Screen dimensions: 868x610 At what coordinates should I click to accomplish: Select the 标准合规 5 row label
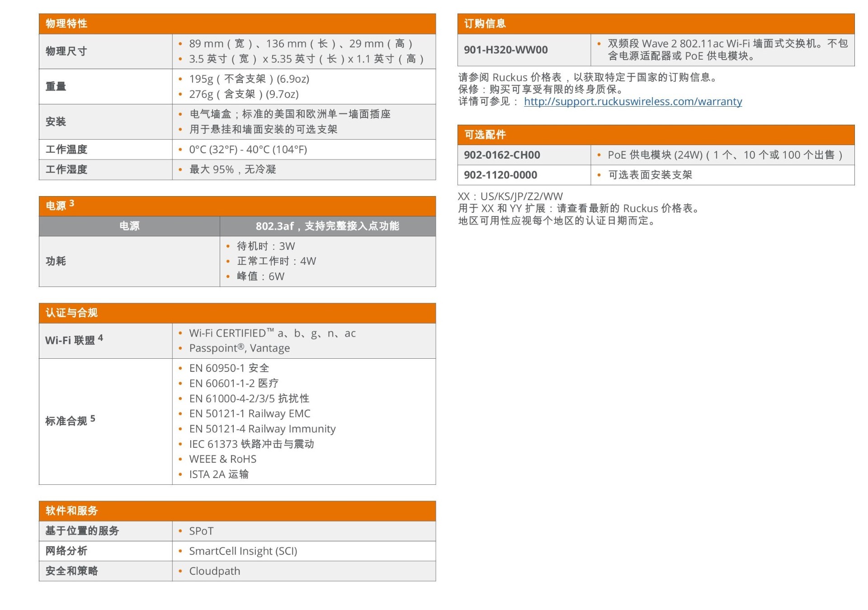tap(71, 421)
